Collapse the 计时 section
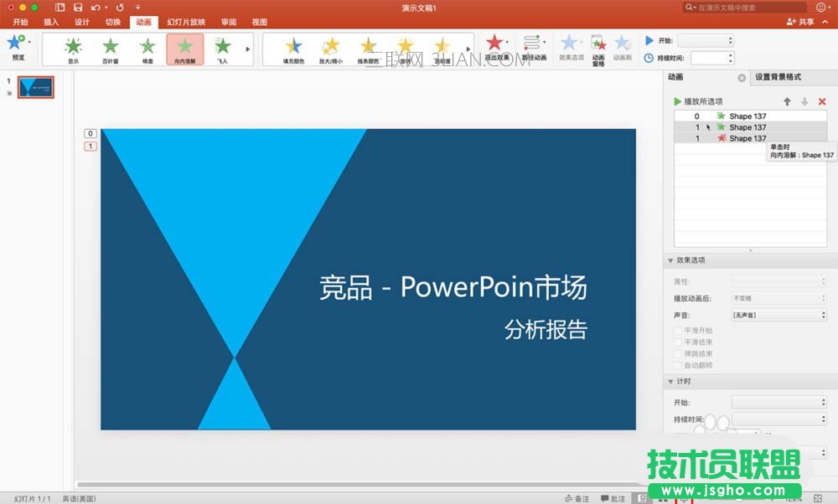Screen dimensions: 838x504 click(670, 382)
